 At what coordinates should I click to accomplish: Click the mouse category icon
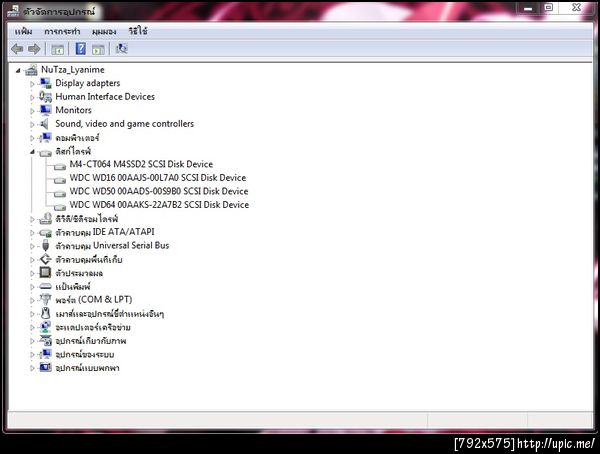(x=46, y=313)
